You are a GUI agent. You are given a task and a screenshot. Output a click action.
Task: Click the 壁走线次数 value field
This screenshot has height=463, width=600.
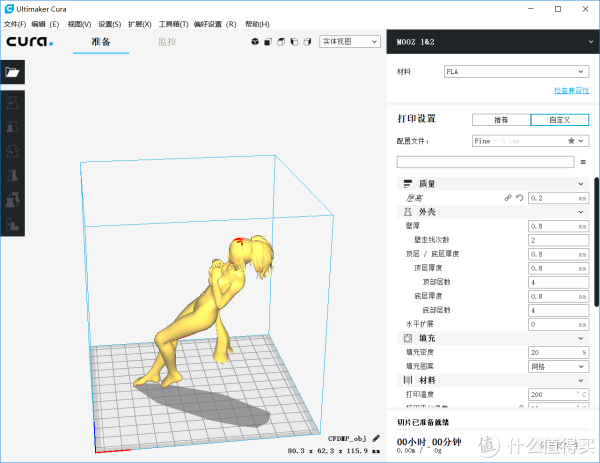pos(558,240)
